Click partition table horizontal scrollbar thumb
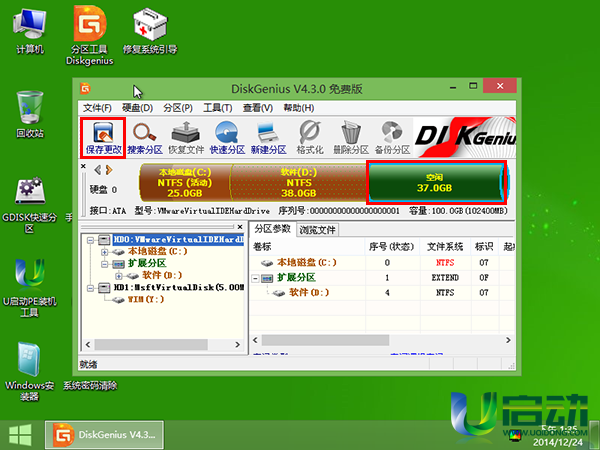Image resolution: width=600 pixels, height=450 pixels. pos(325,340)
